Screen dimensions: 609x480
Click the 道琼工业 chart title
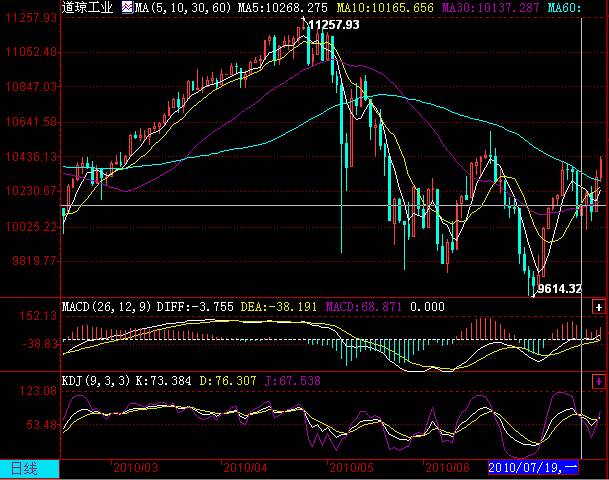tap(87, 7)
